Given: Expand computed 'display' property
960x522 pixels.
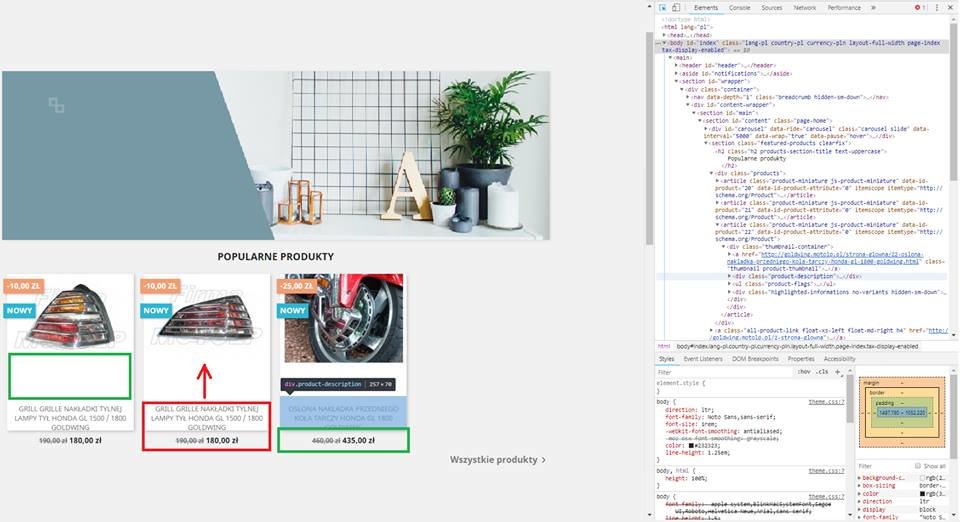Looking at the screenshot, I should tap(859, 510).
